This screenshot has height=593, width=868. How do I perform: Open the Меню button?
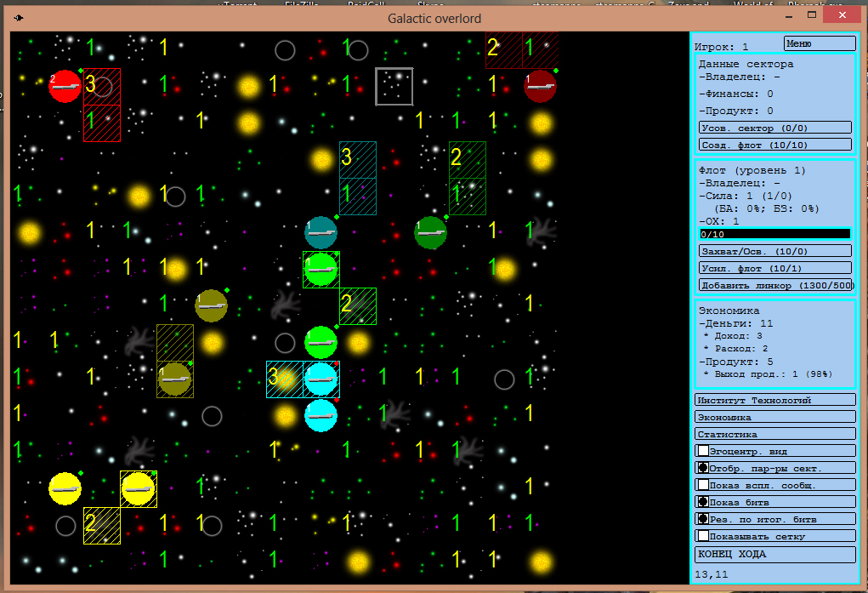pos(820,43)
